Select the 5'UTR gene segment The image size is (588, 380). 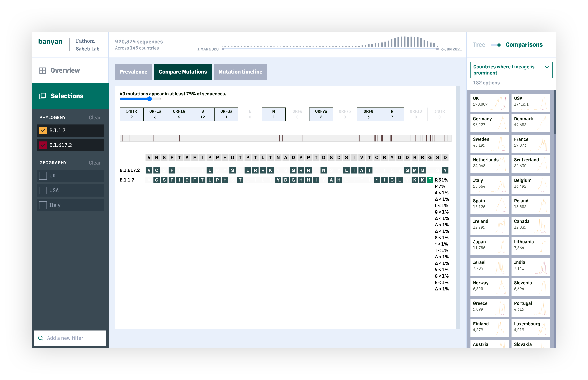point(131,114)
